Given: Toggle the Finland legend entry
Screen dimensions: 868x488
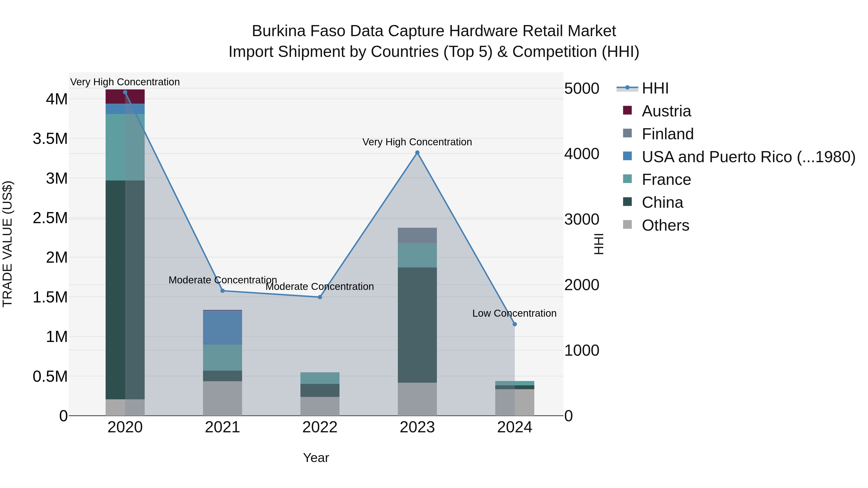Looking at the screenshot, I should tap(658, 134).
